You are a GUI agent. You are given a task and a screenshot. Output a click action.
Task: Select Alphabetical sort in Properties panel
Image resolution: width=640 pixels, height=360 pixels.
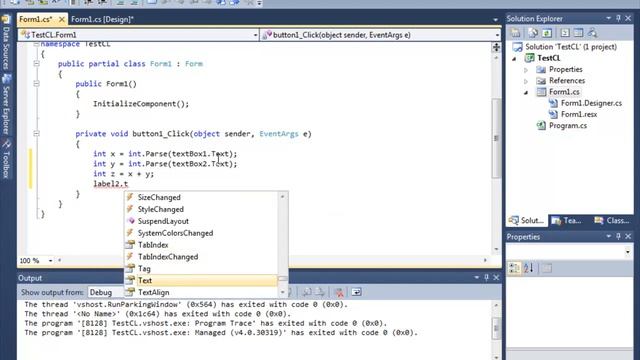tap(529, 268)
